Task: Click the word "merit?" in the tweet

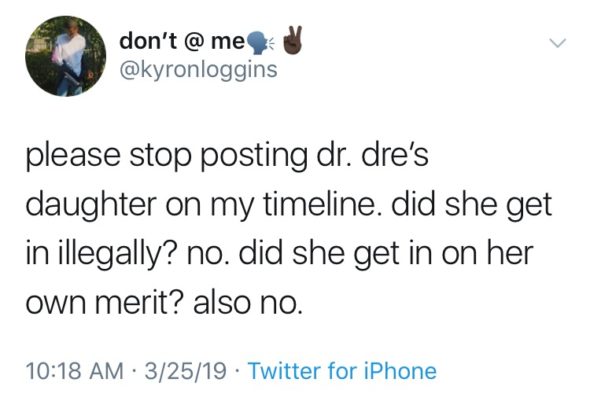Action: [x=139, y=303]
